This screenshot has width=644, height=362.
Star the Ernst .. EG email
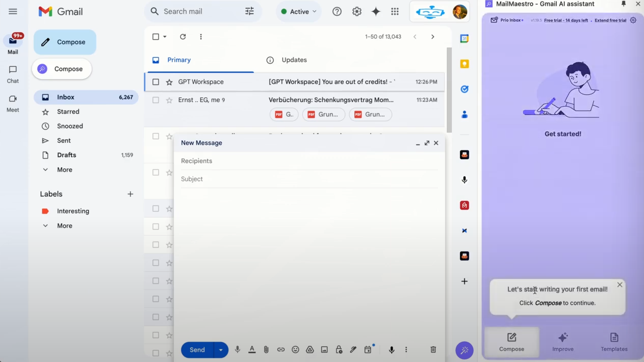click(x=169, y=100)
